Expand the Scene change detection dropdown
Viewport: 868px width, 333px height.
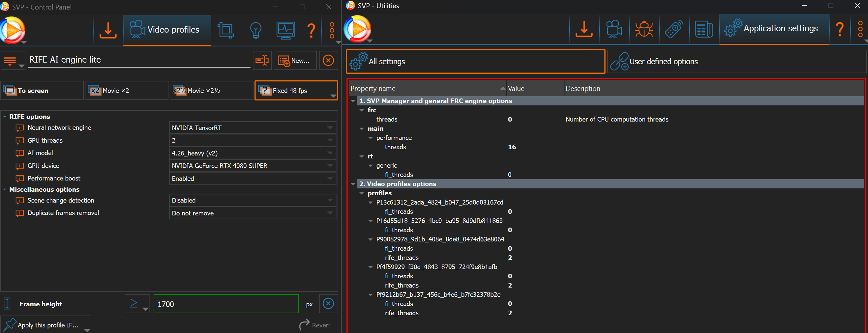point(252,200)
